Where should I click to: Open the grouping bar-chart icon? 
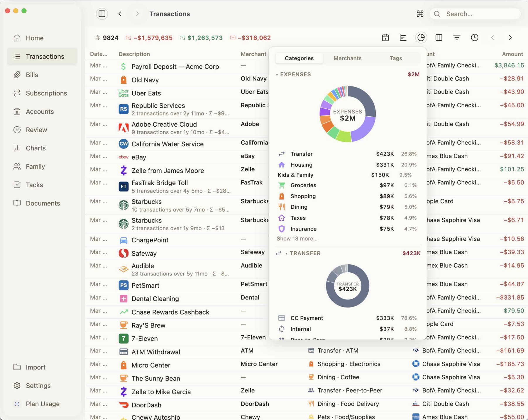[403, 38]
